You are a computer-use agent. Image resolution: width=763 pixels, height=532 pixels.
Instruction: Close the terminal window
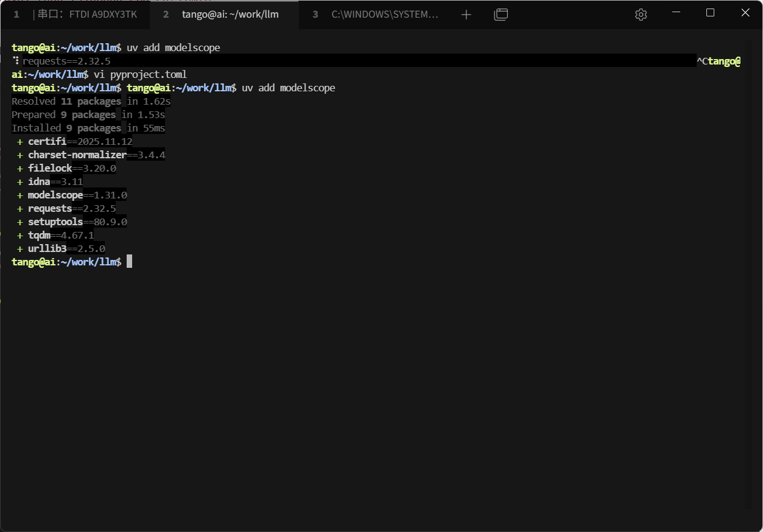pos(745,13)
